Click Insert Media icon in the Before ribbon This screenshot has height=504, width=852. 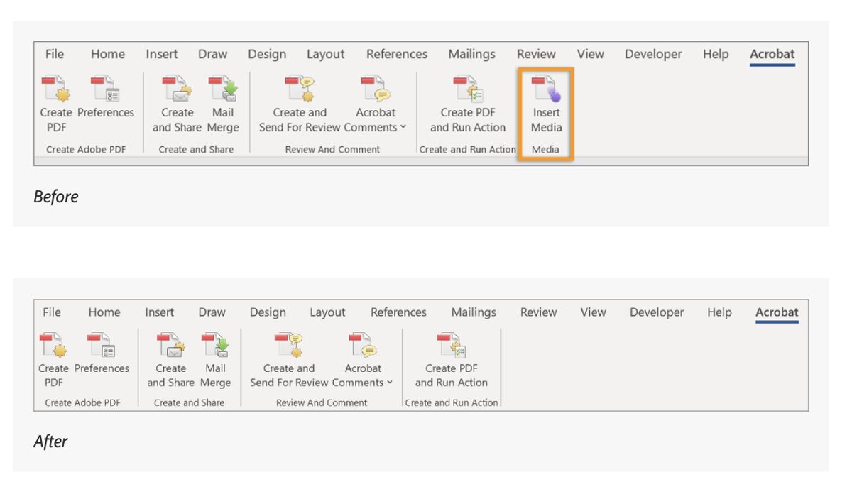click(x=546, y=90)
